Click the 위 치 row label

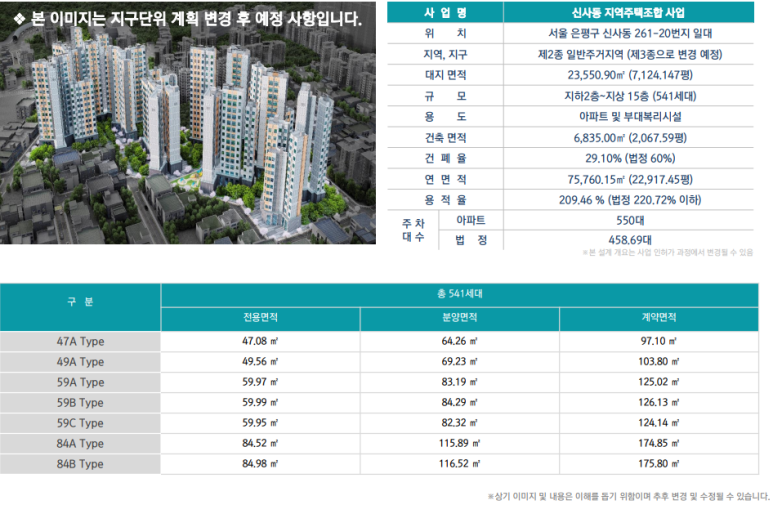(445, 34)
